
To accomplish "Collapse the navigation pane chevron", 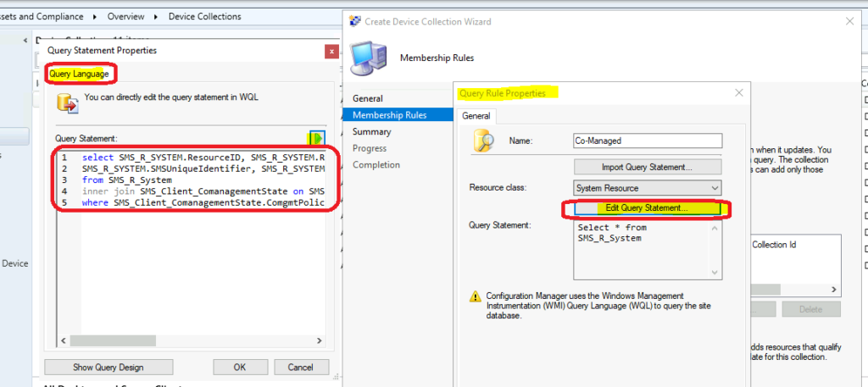I will (25, 41).
